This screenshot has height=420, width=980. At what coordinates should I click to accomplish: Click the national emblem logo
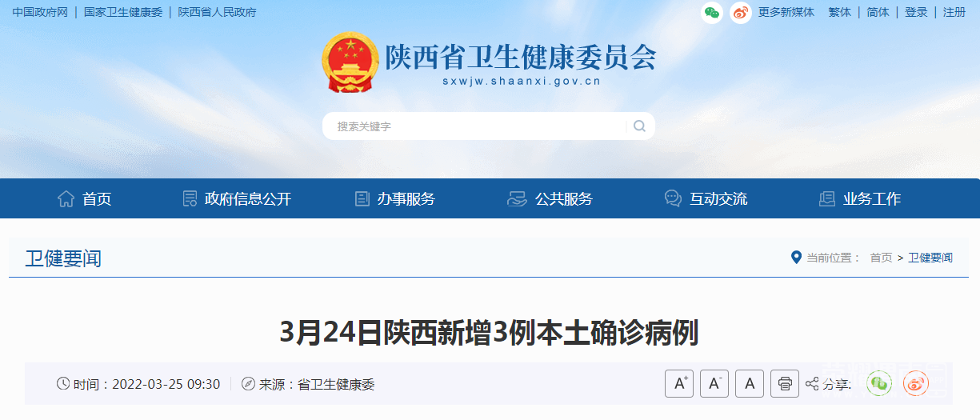(x=350, y=62)
